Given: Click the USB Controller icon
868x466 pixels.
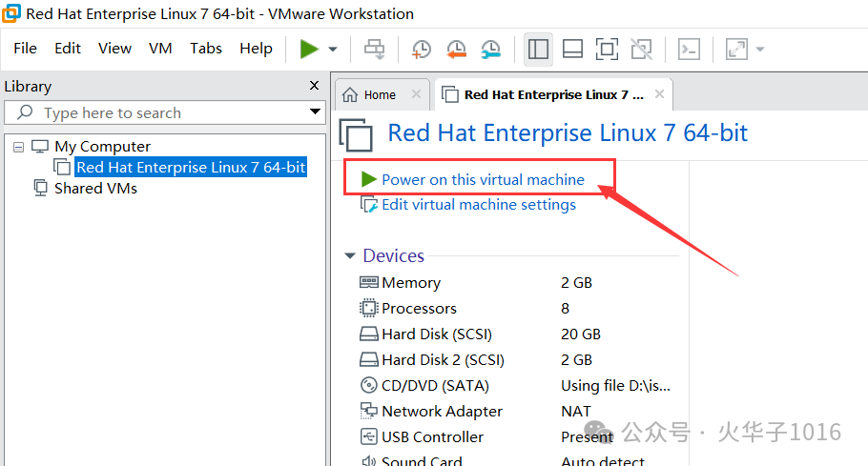Looking at the screenshot, I should pos(369,436).
